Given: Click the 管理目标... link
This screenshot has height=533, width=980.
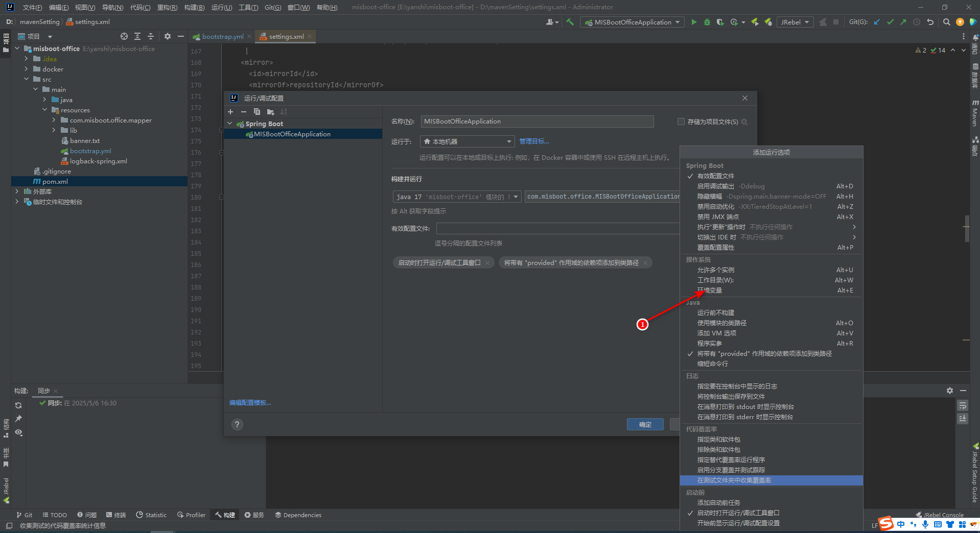Looking at the screenshot, I should click(534, 141).
